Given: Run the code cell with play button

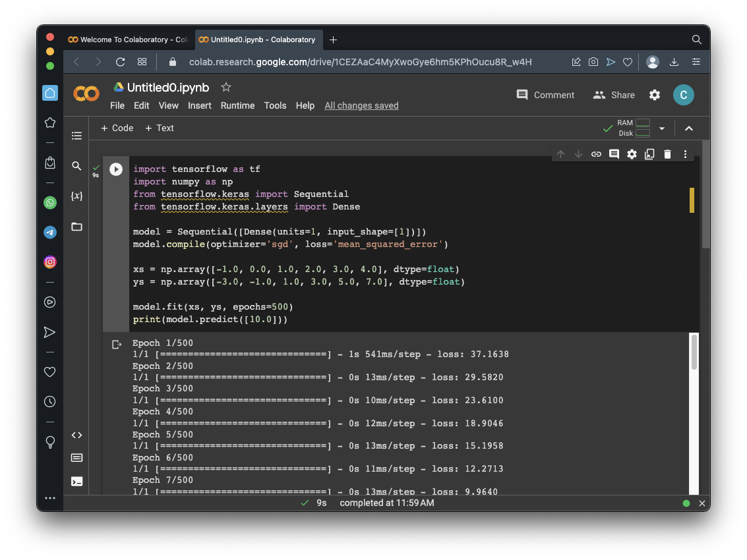Looking at the screenshot, I should point(116,169).
